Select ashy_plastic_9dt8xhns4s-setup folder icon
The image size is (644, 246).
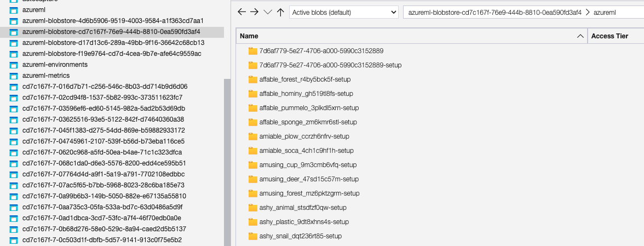tap(252, 222)
